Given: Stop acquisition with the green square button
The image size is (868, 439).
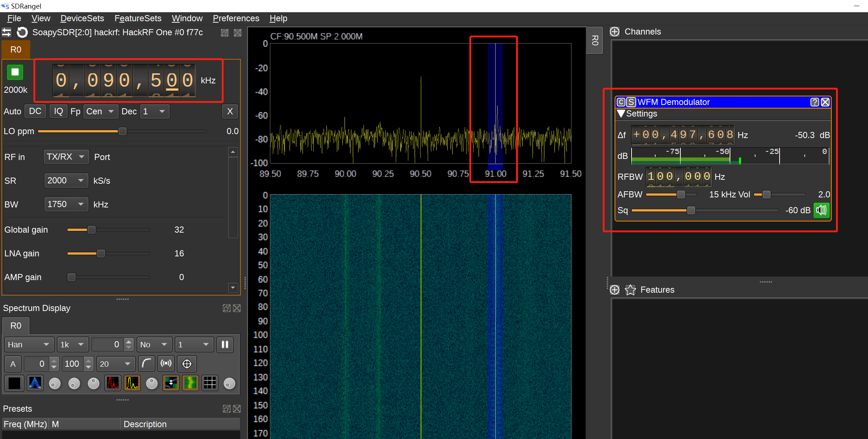Looking at the screenshot, I should pyautogui.click(x=15, y=72).
